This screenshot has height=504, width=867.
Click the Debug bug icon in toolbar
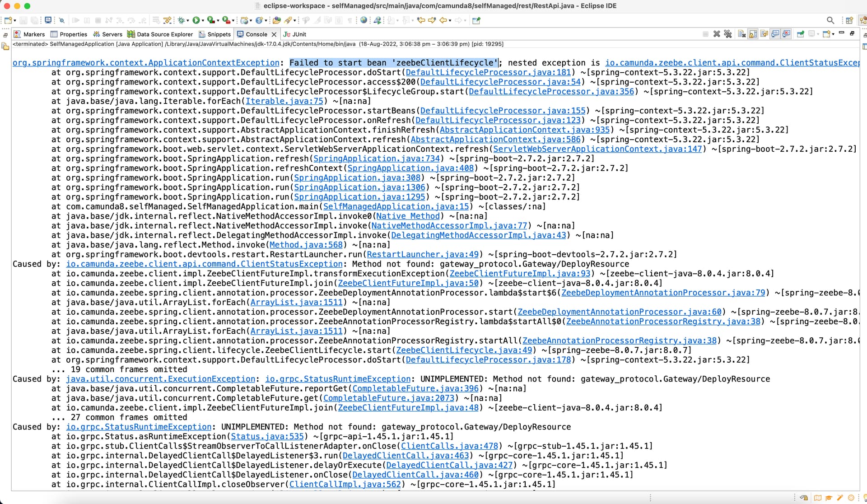tap(182, 20)
